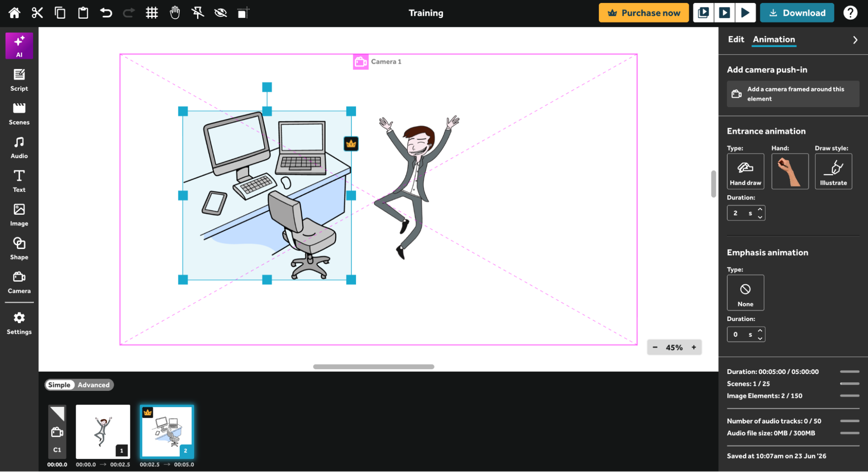Click Purchase now button
The width and height of the screenshot is (868, 472).
coord(644,13)
